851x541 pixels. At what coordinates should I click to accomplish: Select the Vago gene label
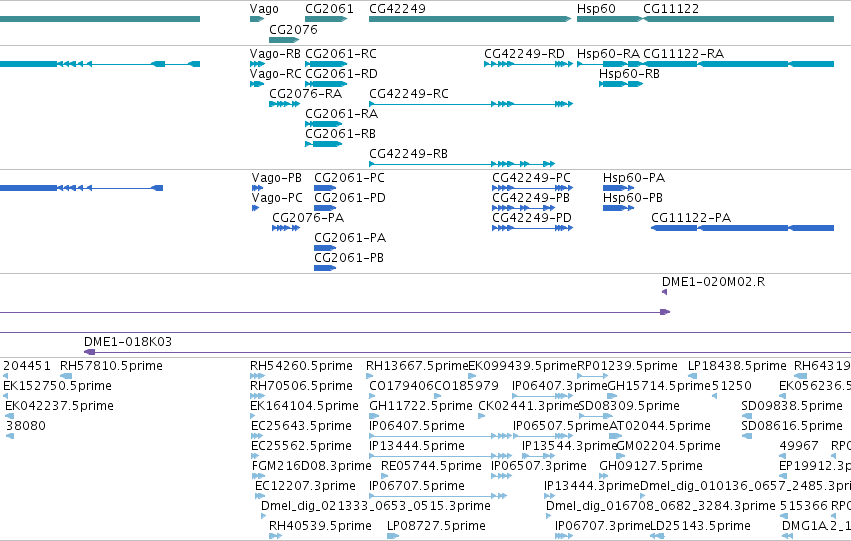coord(264,9)
